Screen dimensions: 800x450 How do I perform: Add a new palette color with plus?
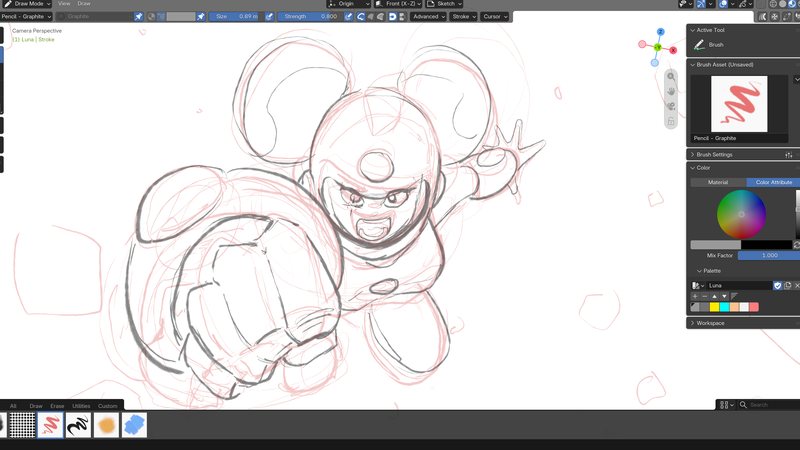695,296
